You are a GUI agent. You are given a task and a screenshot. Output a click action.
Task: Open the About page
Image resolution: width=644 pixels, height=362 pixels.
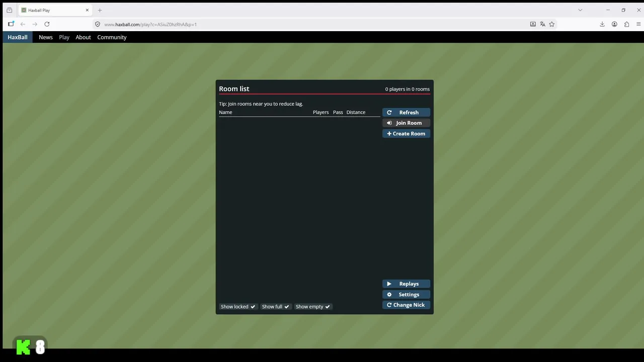tap(83, 37)
